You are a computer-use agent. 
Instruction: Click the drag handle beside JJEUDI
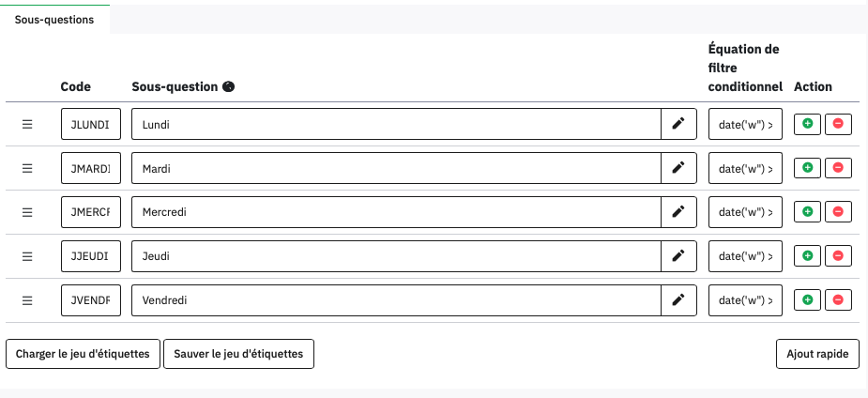pyautogui.click(x=27, y=256)
